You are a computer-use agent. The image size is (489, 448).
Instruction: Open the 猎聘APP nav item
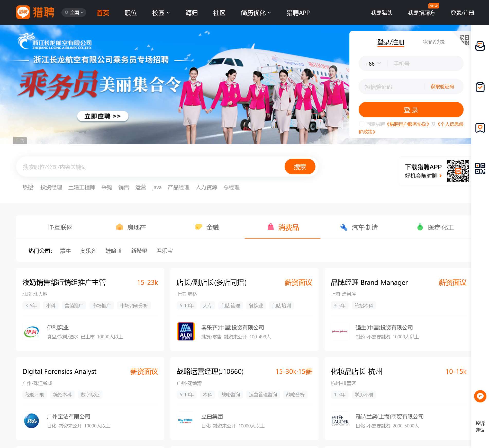pos(298,13)
